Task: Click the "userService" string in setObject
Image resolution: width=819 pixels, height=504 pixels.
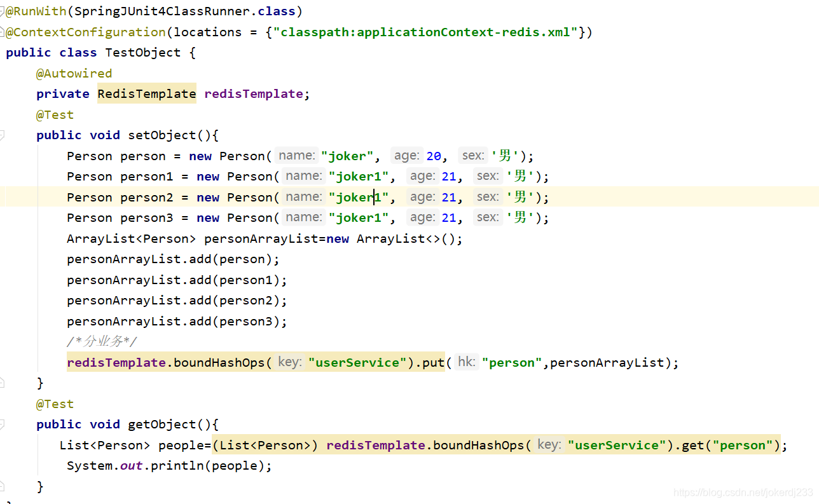Action: [357, 362]
